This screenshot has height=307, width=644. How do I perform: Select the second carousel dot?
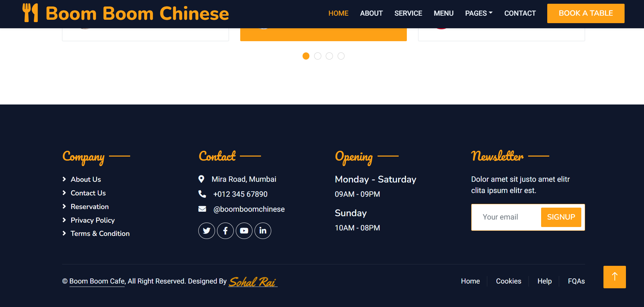[x=318, y=56]
